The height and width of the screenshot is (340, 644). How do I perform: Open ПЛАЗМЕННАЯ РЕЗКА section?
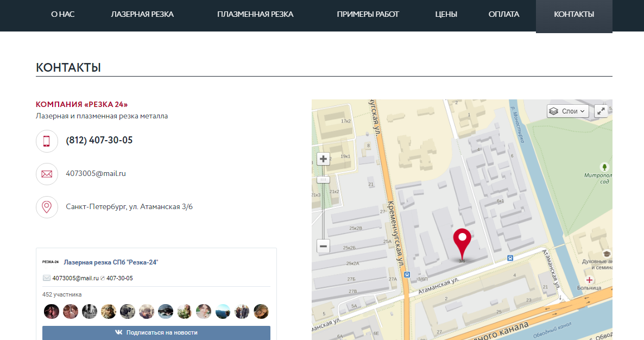pos(255,14)
